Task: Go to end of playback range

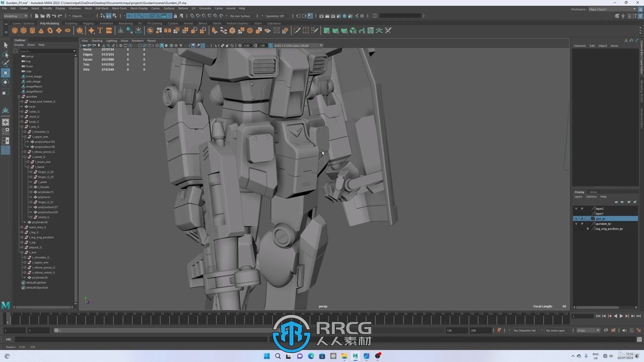Action: tap(638, 316)
